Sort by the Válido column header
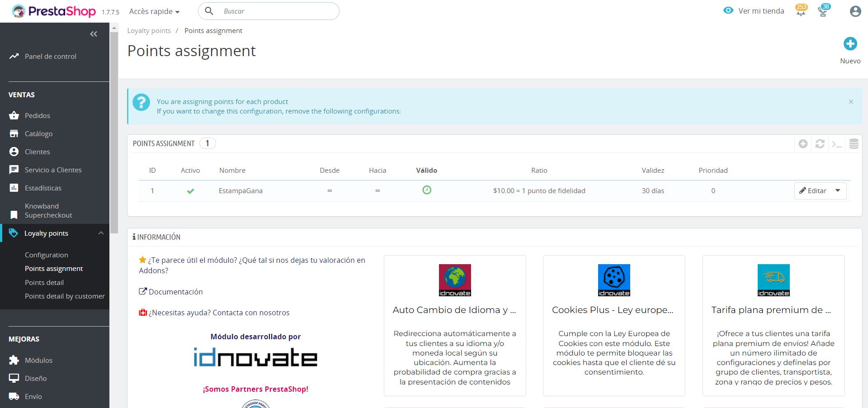868x408 pixels. click(x=426, y=170)
